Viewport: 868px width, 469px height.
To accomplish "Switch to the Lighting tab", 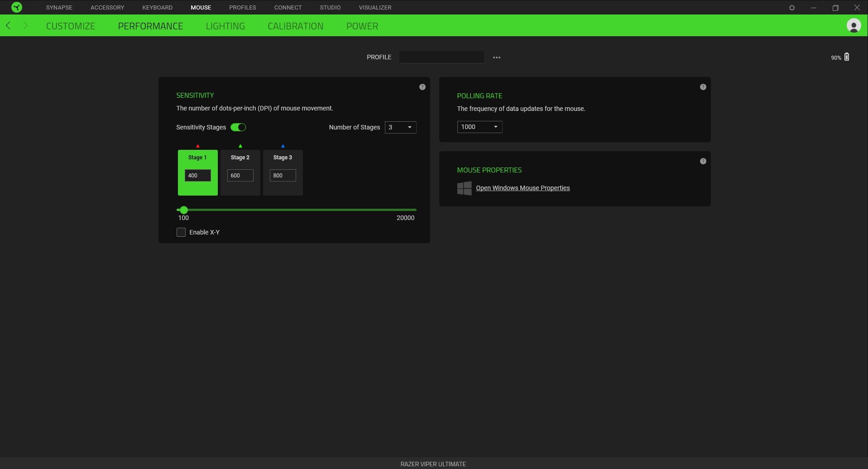I will (x=225, y=26).
